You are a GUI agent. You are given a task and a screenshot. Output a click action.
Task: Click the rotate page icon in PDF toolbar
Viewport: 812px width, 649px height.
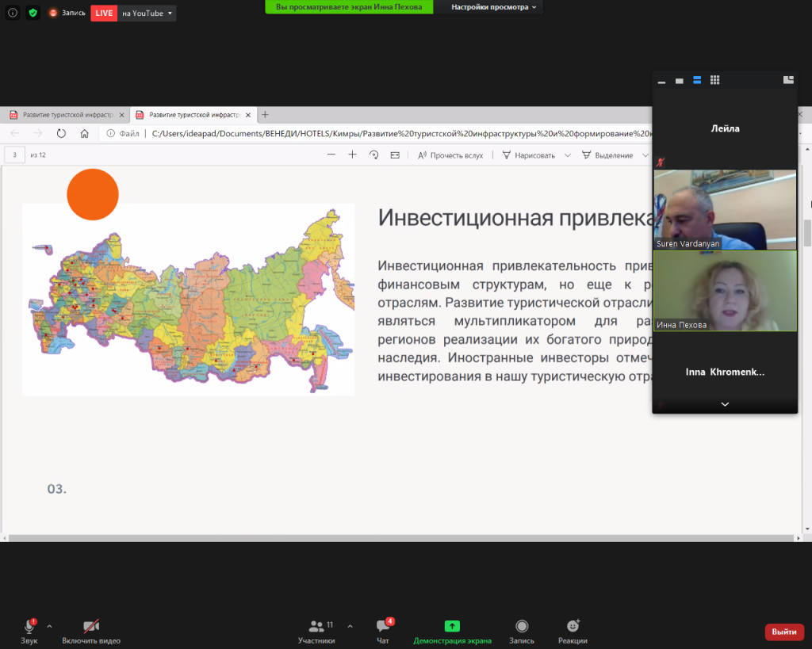tap(373, 155)
